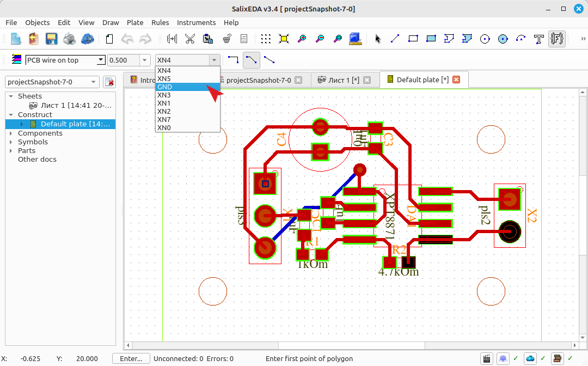Click the close project red X button
Image resolution: width=588 pixels, height=366 pixels.
109,82
